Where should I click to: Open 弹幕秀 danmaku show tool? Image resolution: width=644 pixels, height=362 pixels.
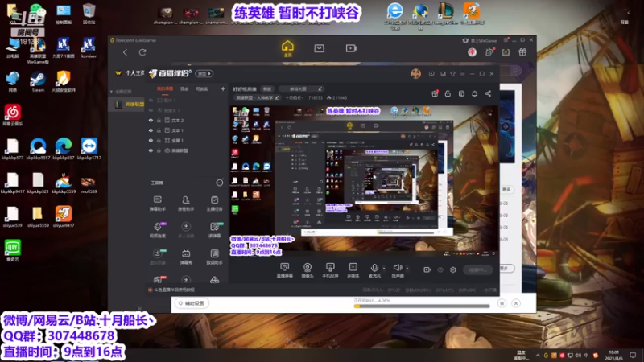pyautogui.click(x=186, y=257)
